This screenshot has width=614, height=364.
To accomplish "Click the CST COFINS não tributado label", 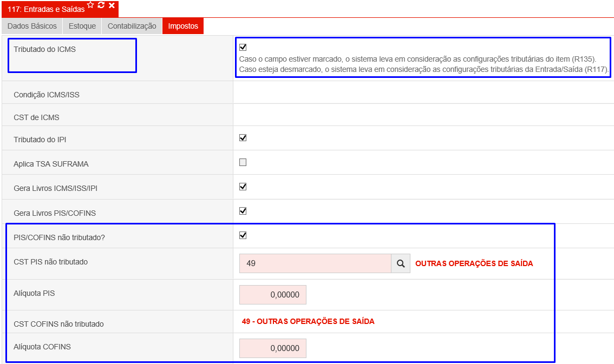I will pyautogui.click(x=58, y=324).
